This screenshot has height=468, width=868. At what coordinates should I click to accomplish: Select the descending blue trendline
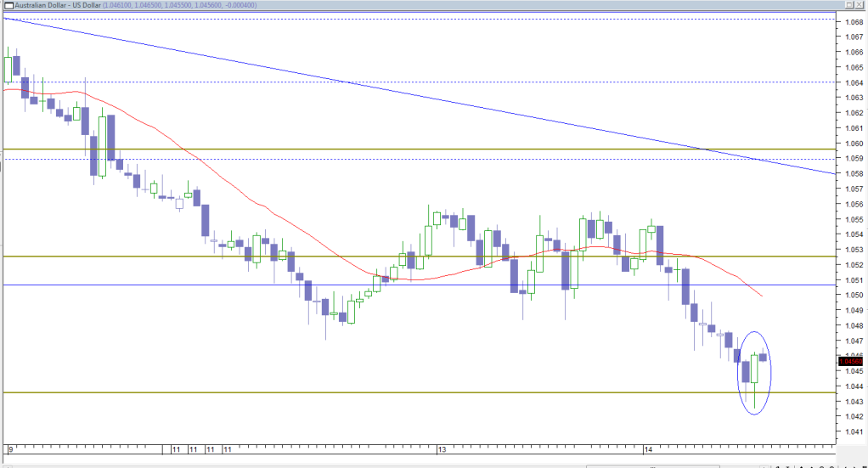[419, 96]
